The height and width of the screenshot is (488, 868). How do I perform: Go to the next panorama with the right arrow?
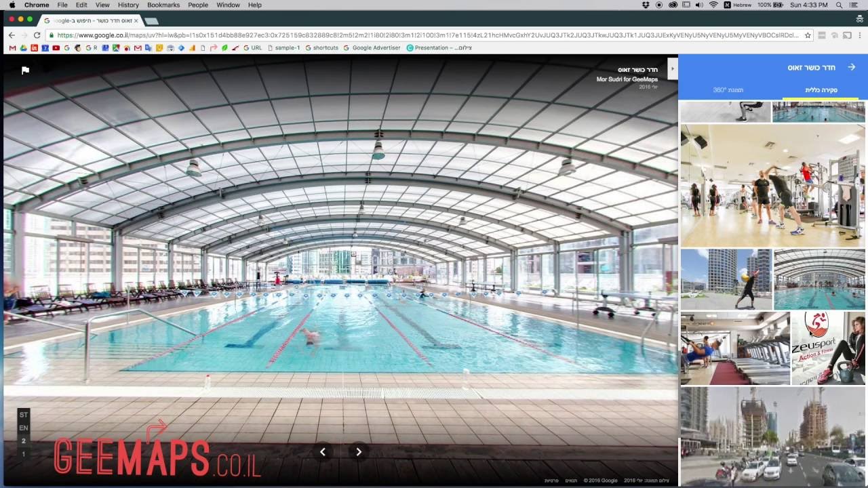359,452
